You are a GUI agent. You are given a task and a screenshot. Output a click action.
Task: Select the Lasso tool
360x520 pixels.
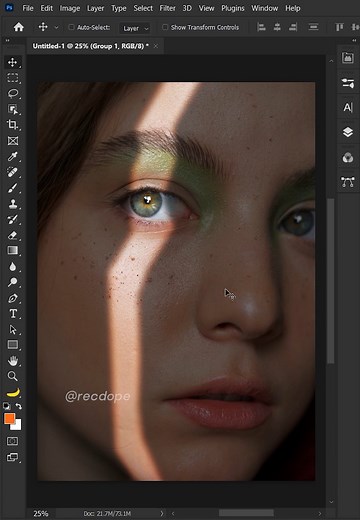click(13, 93)
